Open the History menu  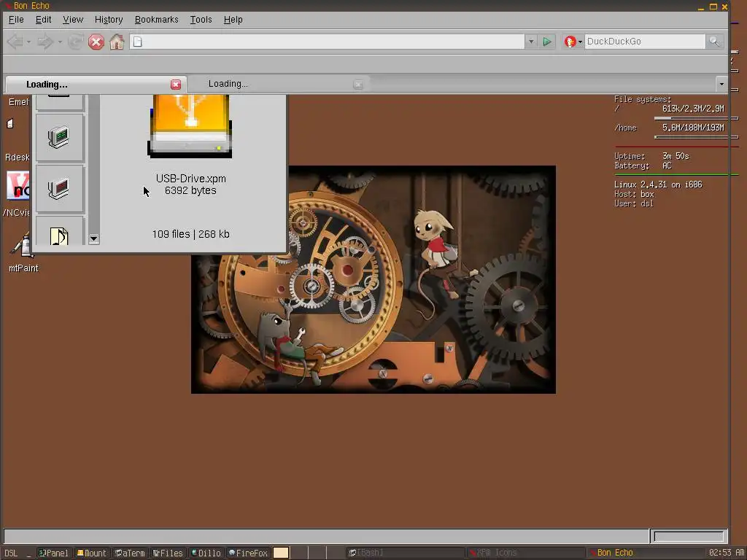pos(109,20)
